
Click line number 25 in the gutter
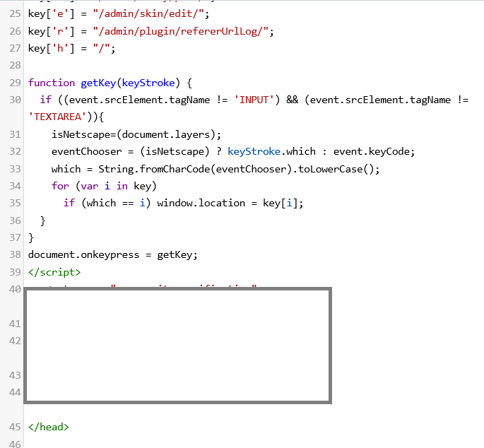coord(15,14)
